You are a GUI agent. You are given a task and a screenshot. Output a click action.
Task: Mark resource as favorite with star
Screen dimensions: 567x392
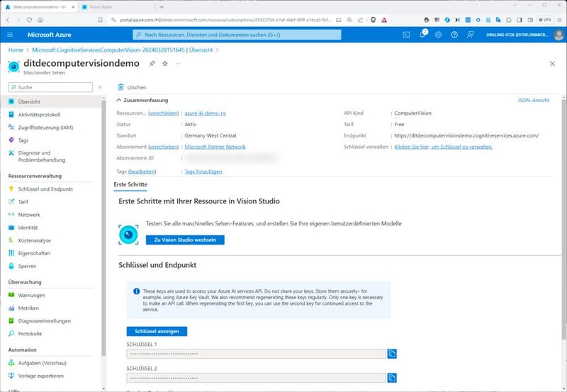point(165,64)
